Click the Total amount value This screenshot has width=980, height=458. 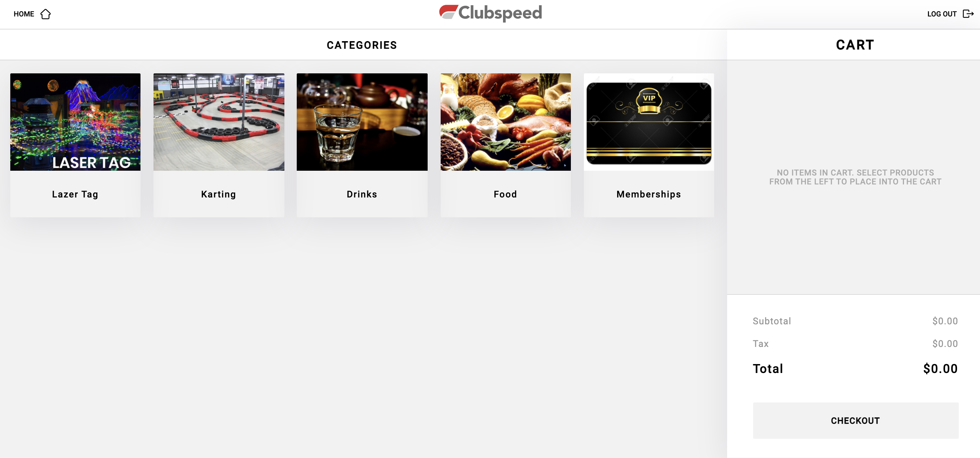coord(941,369)
